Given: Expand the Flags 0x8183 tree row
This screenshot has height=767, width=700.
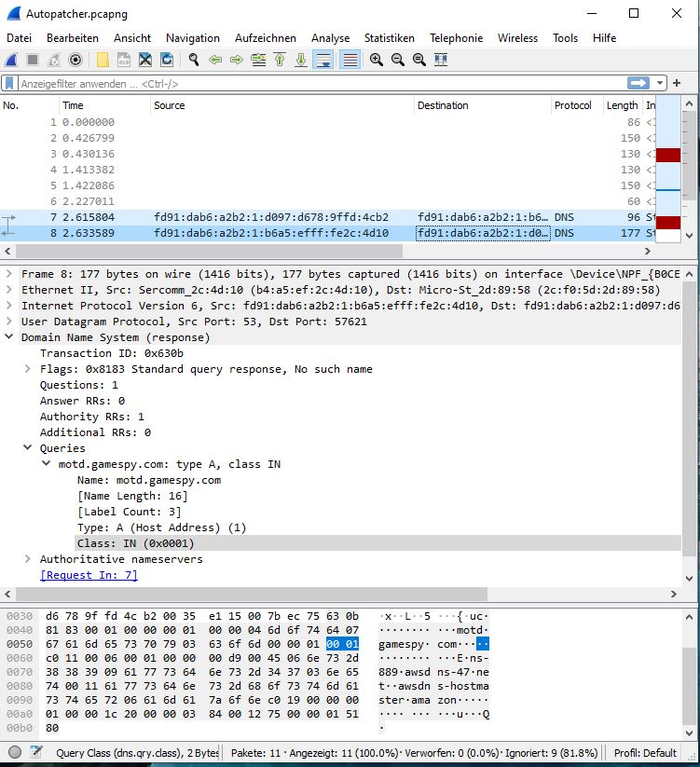Looking at the screenshot, I should [x=28, y=369].
